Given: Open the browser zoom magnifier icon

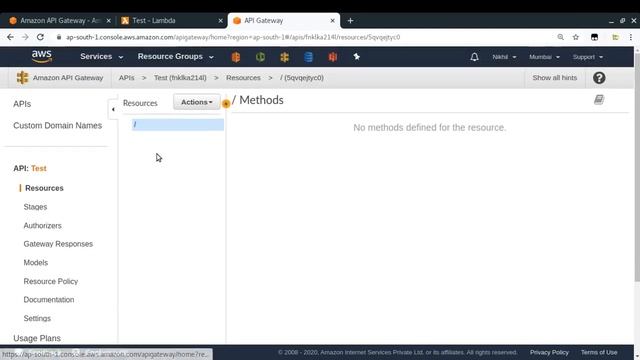Looking at the screenshot, I should click(x=560, y=37).
